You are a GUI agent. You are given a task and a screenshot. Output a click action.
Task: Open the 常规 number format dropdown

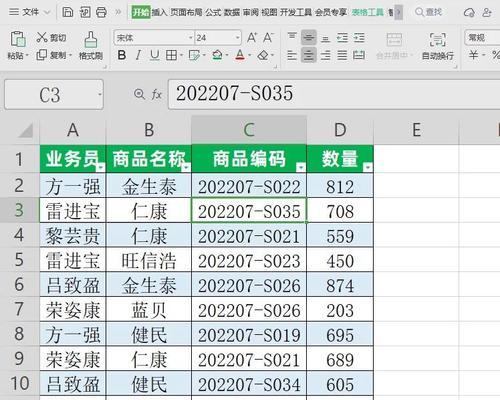482,38
